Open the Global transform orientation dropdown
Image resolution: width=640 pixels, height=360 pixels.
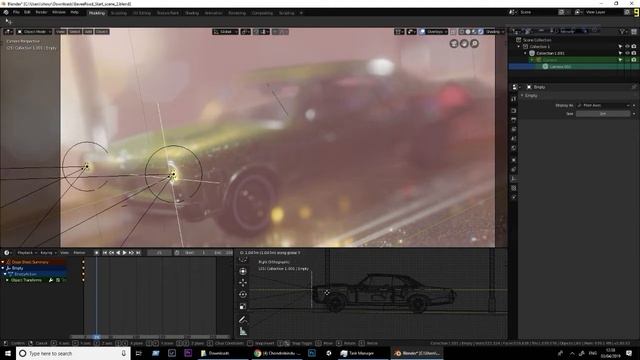[x=225, y=31]
